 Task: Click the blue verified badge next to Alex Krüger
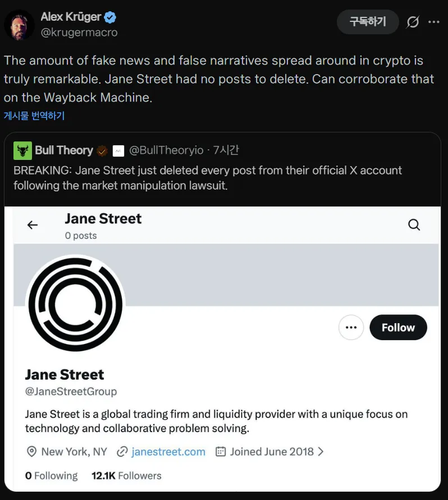pyautogui.click(x=110, y=17)
